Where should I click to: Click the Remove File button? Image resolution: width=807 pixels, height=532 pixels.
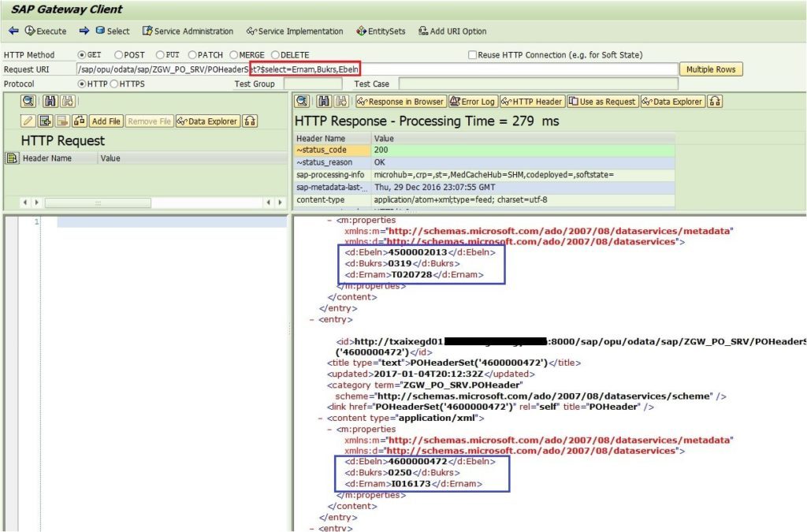point(149,121)
